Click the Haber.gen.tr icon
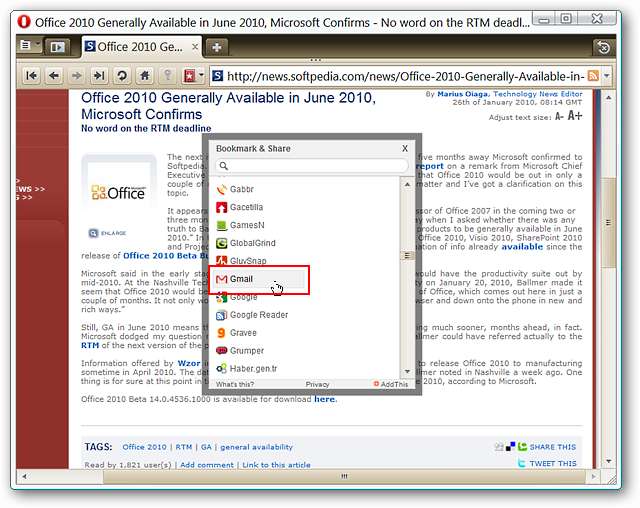This screenshot has height=508, width=640. (x=221, y=369)
